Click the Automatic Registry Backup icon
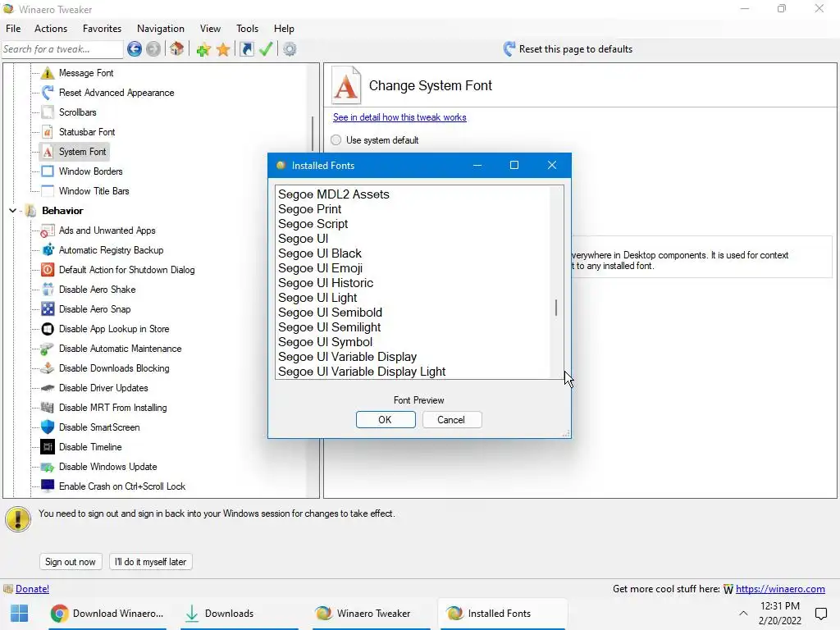This screenshot has width=840, height=630. 48,250
